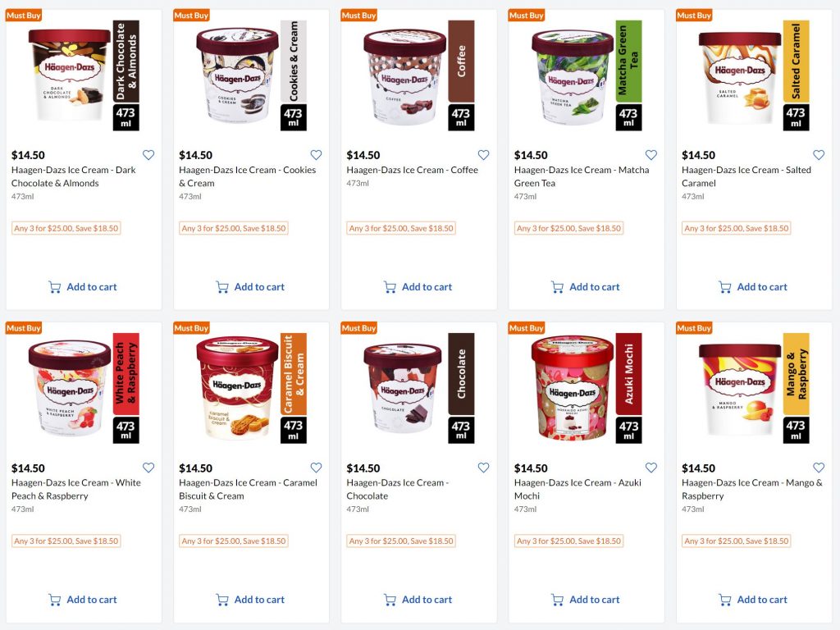Screen dimensions: 840x630
Task: Add Azuki Mochi ice cream to cart
Action: 586,600
